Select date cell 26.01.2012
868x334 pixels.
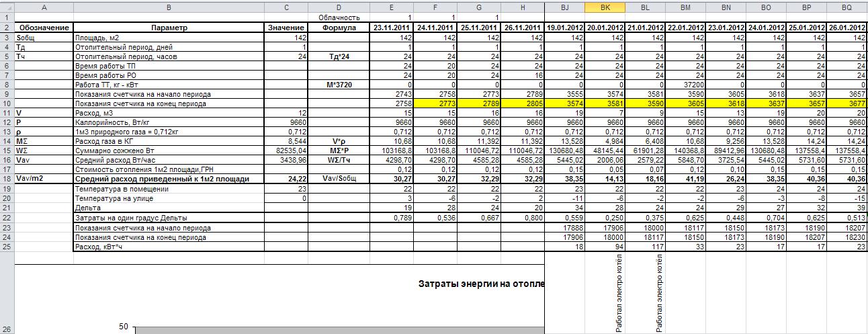point(847,28)
